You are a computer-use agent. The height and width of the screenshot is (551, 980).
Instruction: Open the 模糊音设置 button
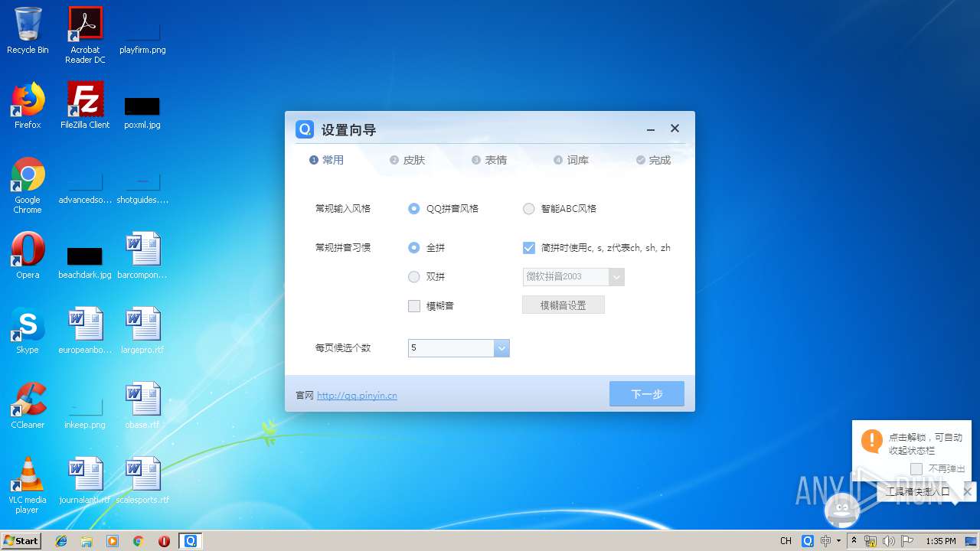pyautogui.click(x=563, y=305)
